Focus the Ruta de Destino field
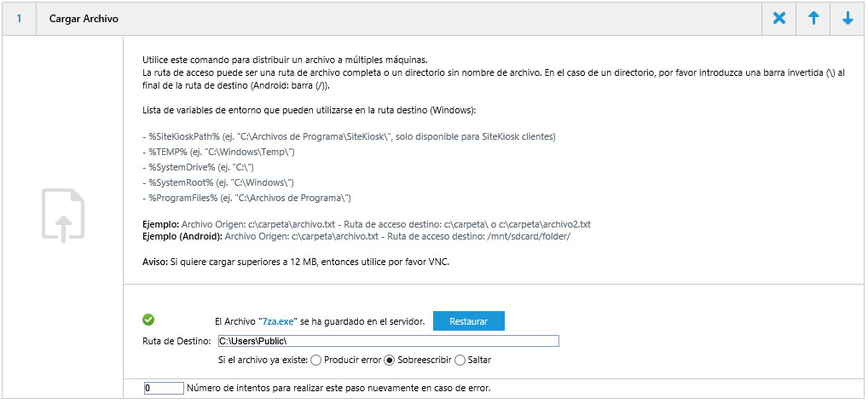 388,341
